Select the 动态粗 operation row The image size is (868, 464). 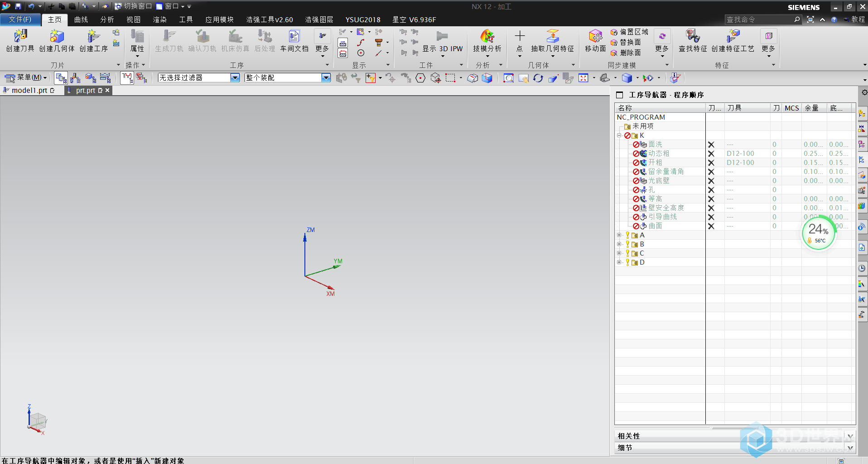659,154
